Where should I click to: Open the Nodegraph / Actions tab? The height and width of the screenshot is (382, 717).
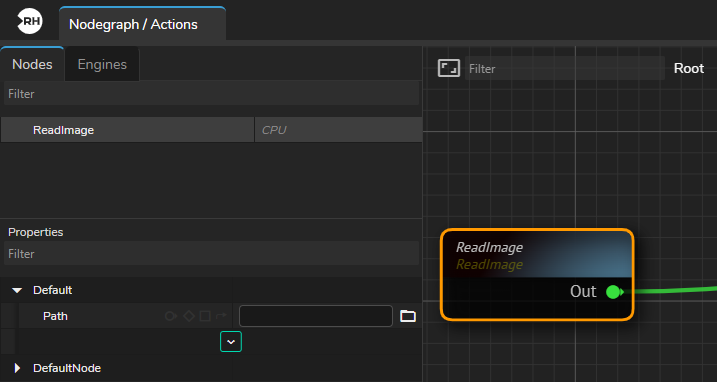(x=142, y=24)
